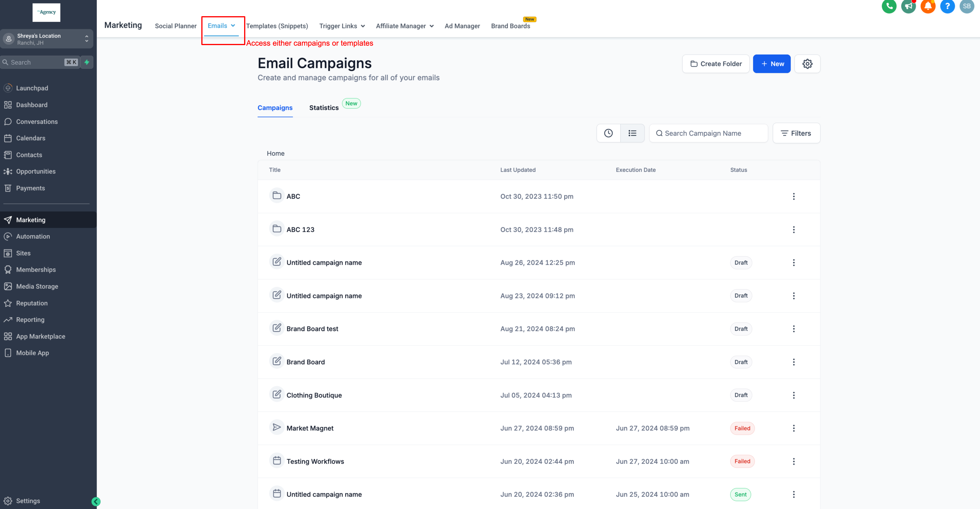The image size is (980, 509).
Task: Open the orange notifications bell
Action: click(x=928, y=6)
